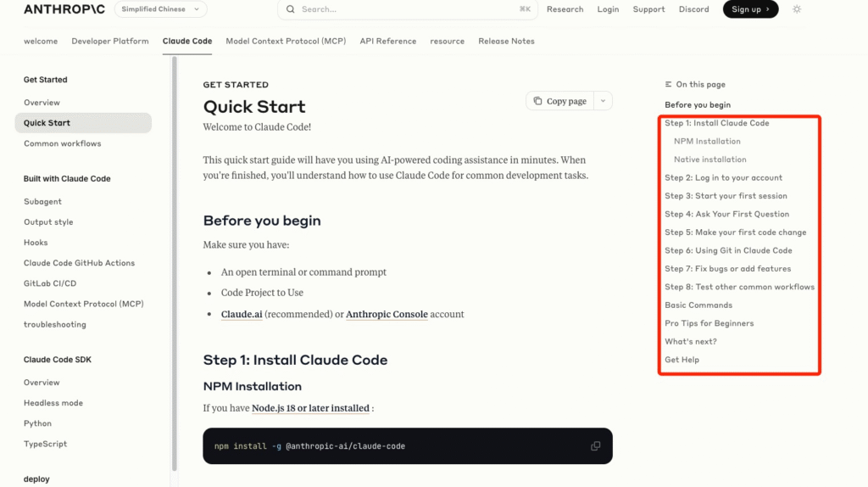Select Common workflows in the sidebar
The height and width of the screenshot is (487, 868).
(62, 143)
